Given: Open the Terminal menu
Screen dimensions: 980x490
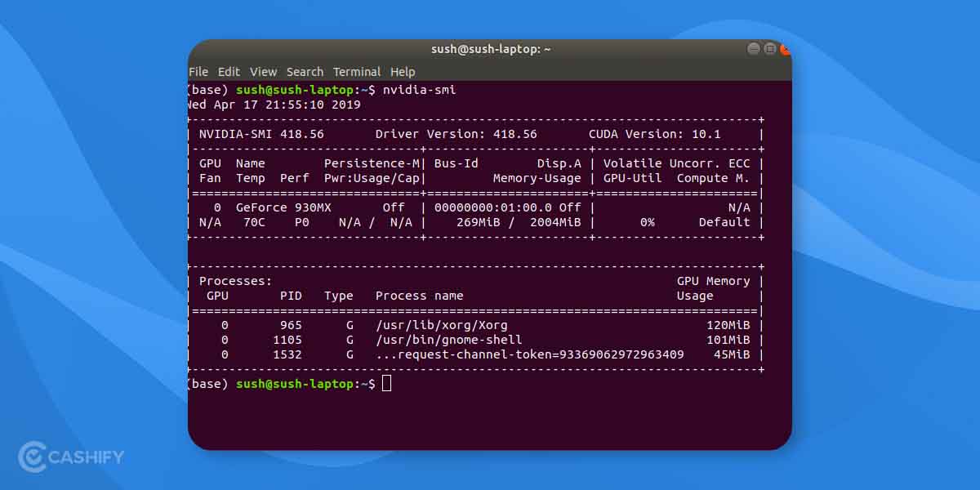Looking at the screenshot, I should click(357, 72).
